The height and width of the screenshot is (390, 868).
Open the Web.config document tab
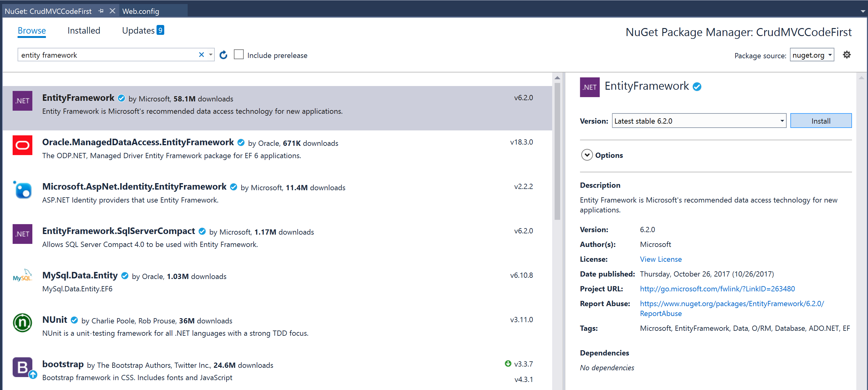[141, 11]
